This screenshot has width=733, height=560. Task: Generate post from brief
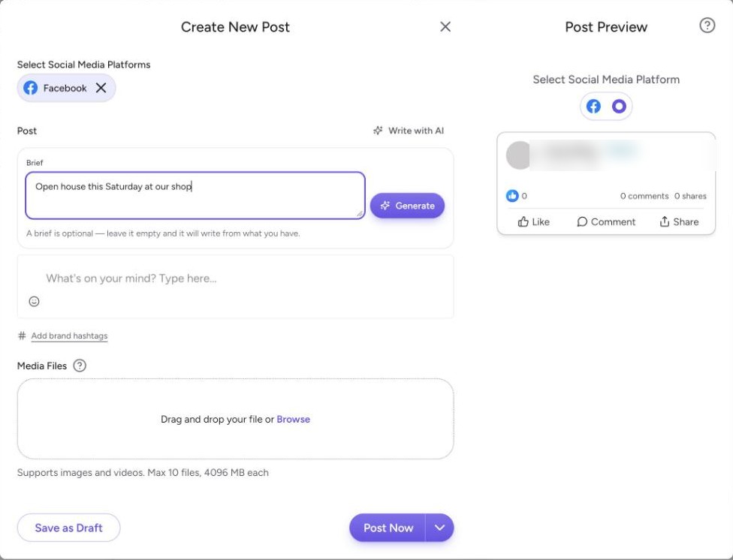[407, 206]
